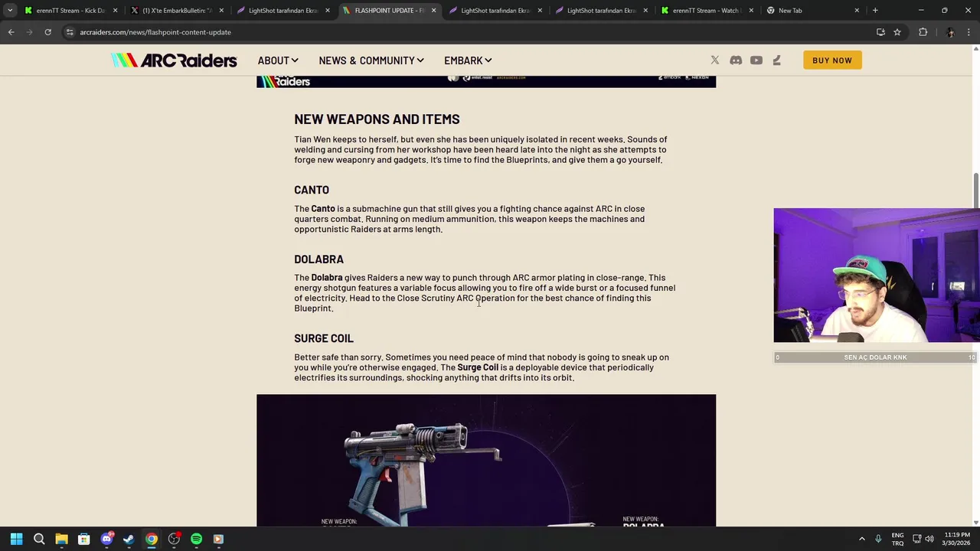Click the streamer webcam overlay
Screen dimensions: 980x551
pyautogui.click(x=876, y=275)
